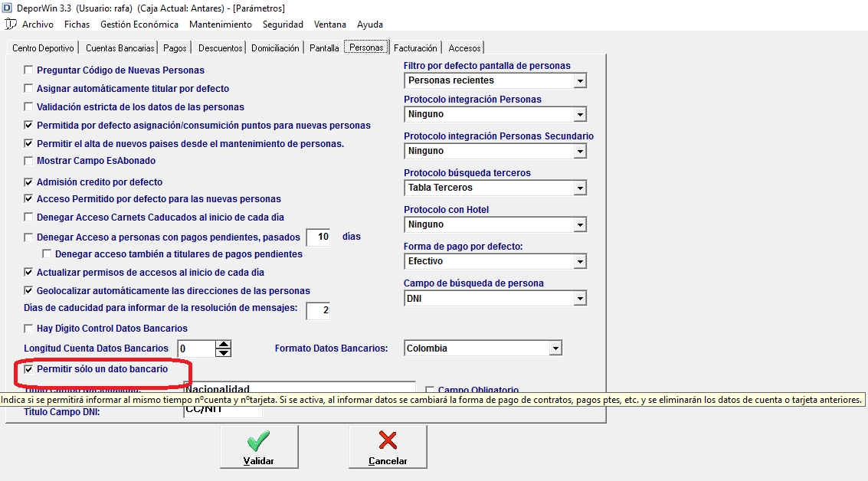
Task: Expand Campo de búsqueda de persona dropdown
Action: coord(580,299)
